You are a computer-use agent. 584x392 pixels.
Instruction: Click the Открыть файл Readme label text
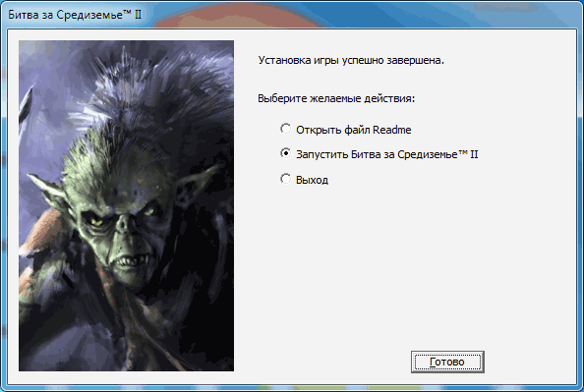point(354,130)
